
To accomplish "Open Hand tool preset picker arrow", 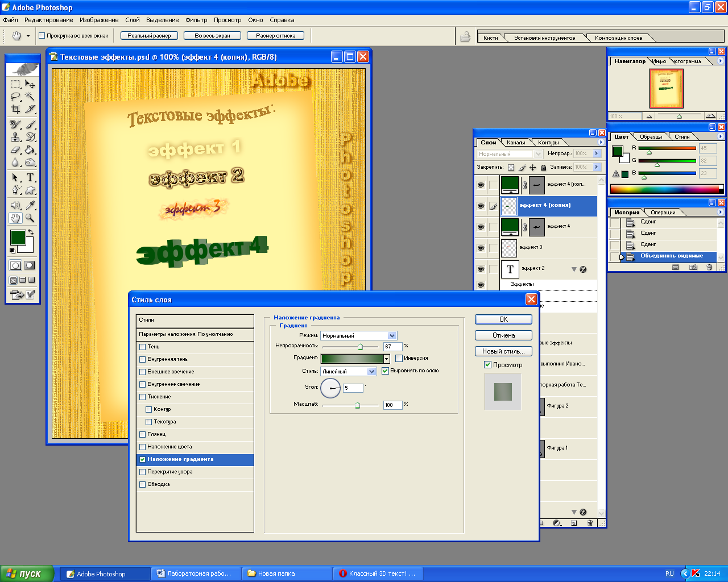I will tap(28, 36).
